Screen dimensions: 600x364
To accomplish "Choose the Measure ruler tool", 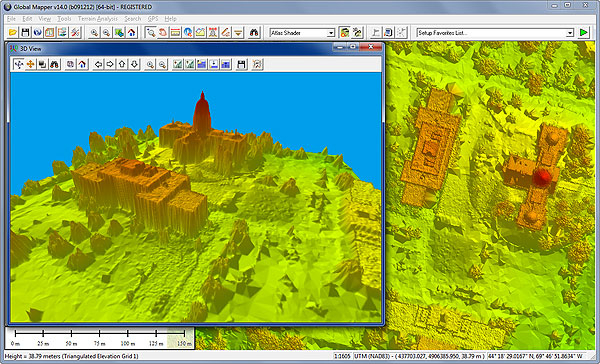I will [x=176, y=33].
